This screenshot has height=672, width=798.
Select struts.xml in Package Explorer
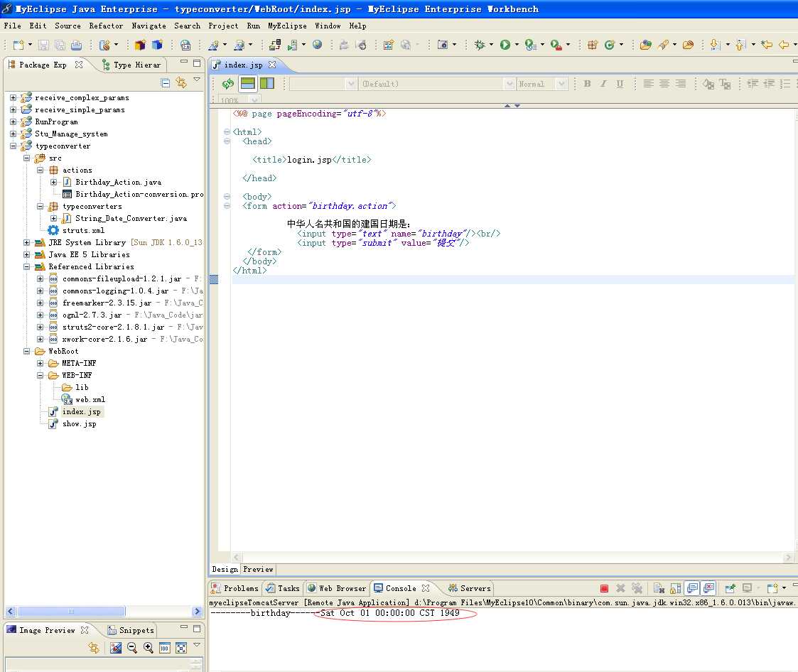83,230
